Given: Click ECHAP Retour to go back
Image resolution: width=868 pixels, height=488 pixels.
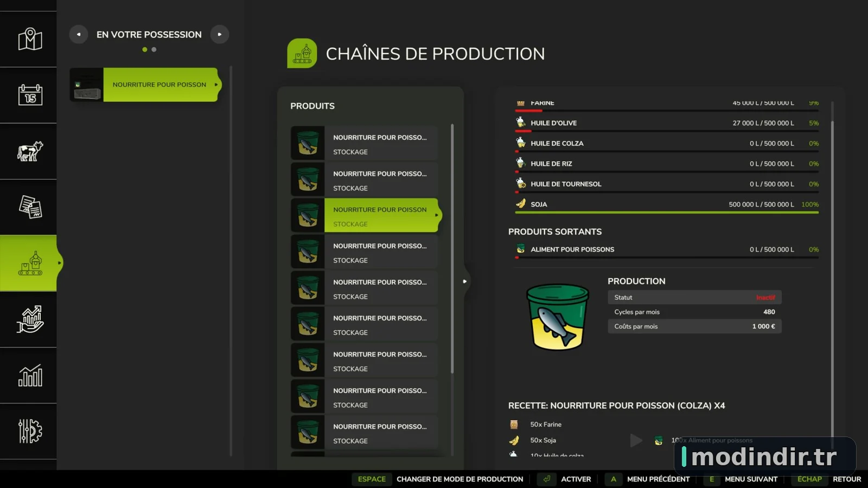Looking at the screenshot, I should pos(826,479).
